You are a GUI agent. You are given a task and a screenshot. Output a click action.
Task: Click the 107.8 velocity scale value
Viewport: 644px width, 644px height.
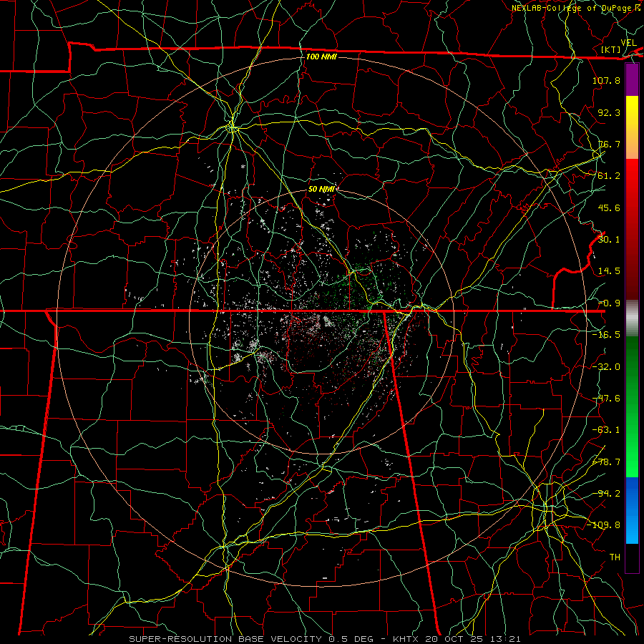[606, 80]
